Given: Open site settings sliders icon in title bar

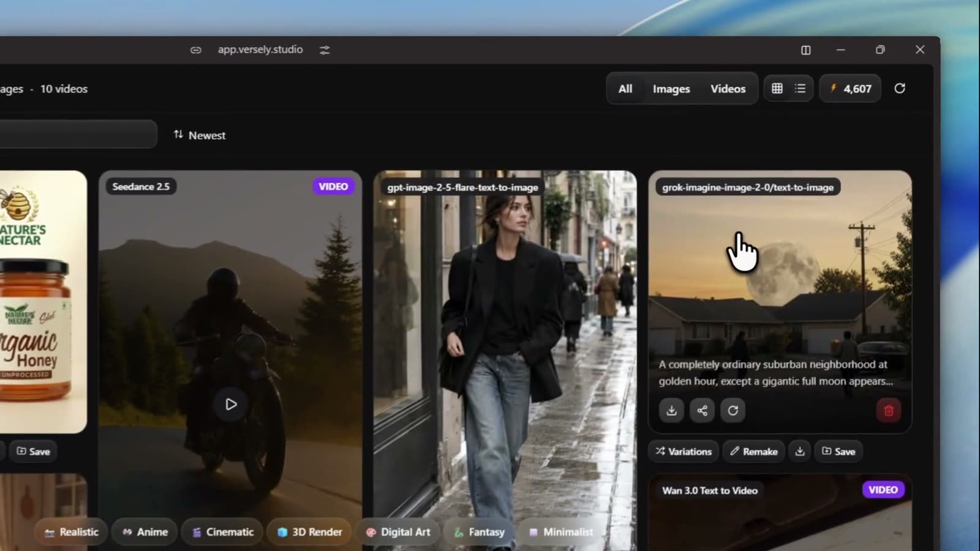Looking at the screenshot, I should point(325,50).
